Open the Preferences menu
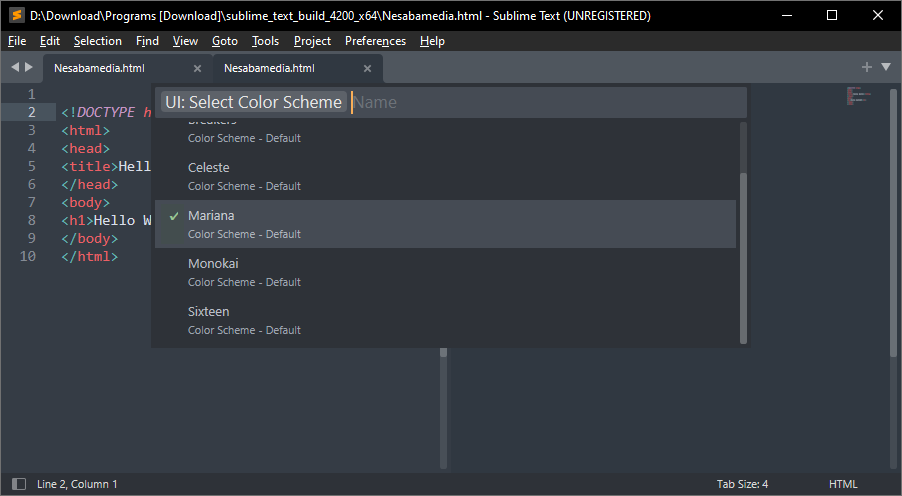Screen dimensions: 902x496 (x=375, y=41)
